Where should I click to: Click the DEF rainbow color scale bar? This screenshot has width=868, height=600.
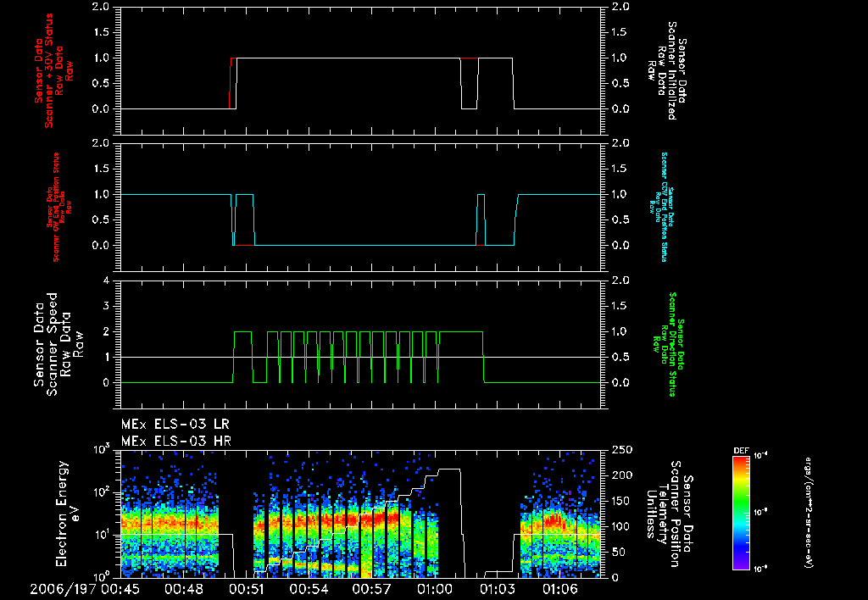[x=741, y=513]
